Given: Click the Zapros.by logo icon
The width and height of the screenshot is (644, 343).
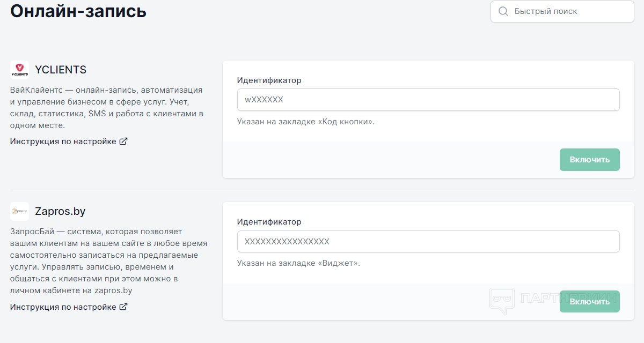Looking at the screenshot, I should (19, 211).
